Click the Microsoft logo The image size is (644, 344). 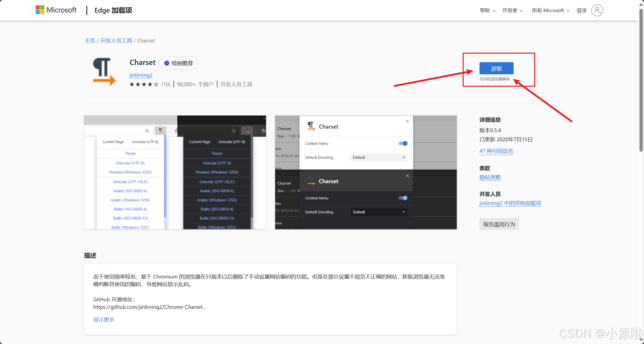click(56, 10)
